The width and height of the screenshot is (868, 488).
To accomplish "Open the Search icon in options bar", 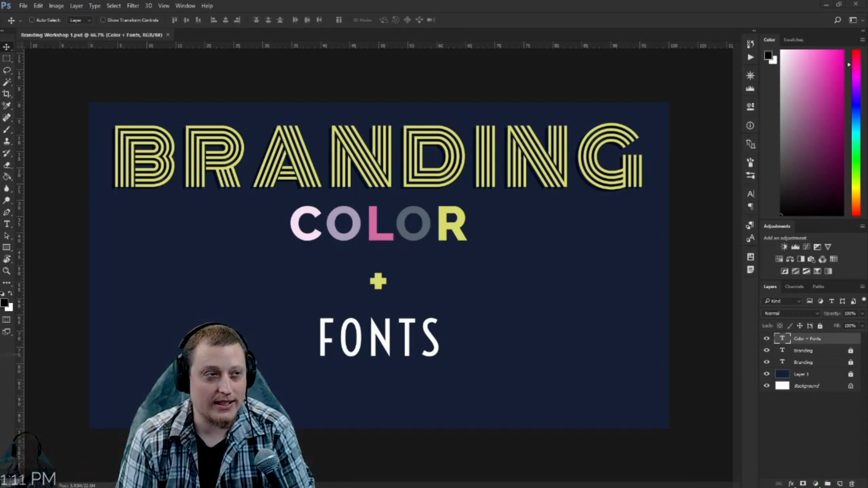I will 837,20.
